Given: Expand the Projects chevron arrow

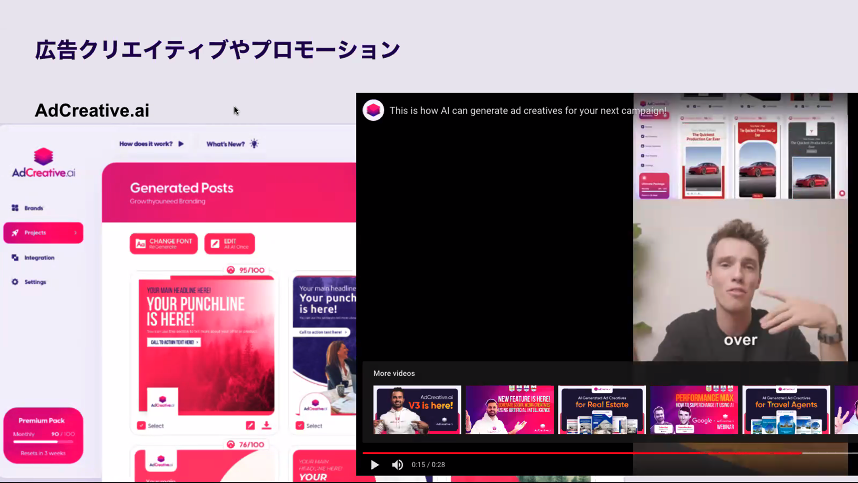Looking at the screenshot, I should (x=76, y=232).
